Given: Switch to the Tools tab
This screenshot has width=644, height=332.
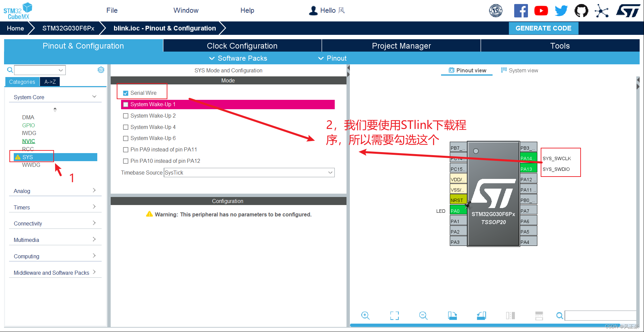Looking at the screenshot, I should (560, 46).
